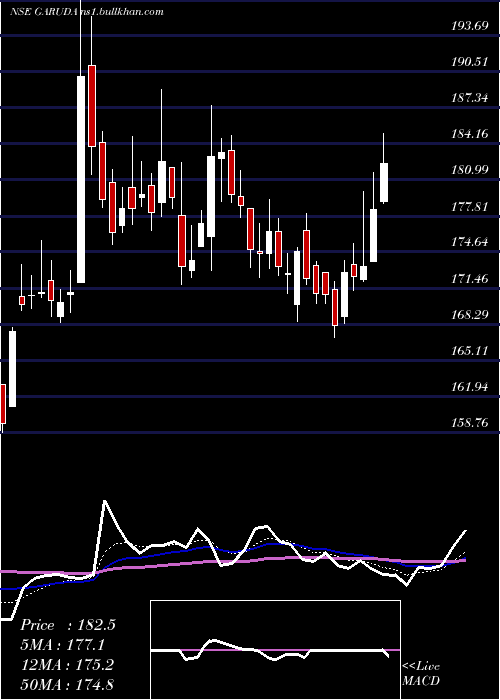Select the 174.64 price axis label

tap(470, 242)
